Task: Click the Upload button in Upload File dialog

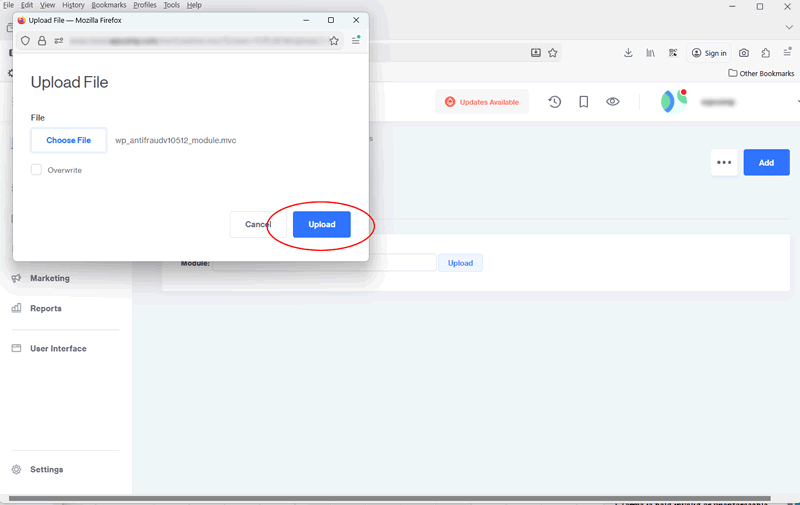Action: tap(321, 224)
